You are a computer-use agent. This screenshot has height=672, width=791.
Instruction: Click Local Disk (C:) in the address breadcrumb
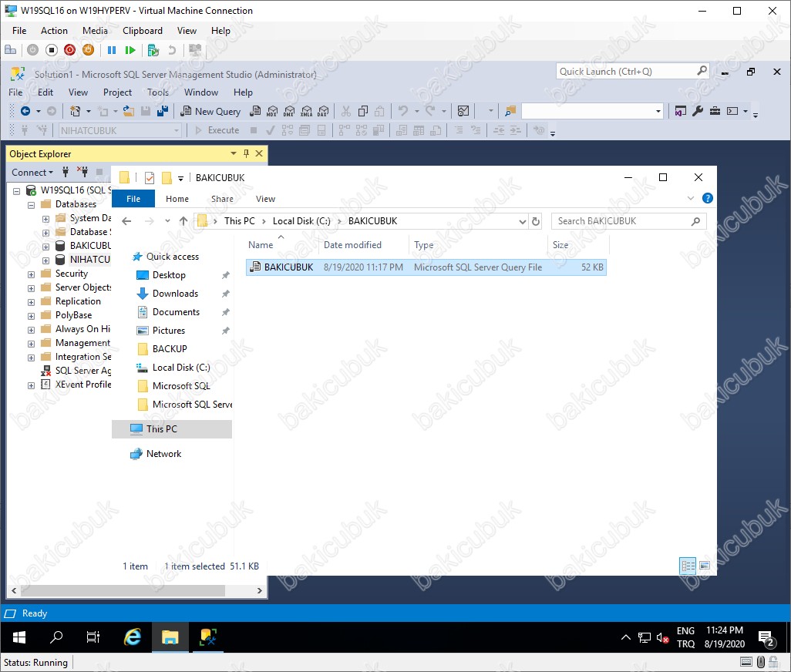coord(301,221)
